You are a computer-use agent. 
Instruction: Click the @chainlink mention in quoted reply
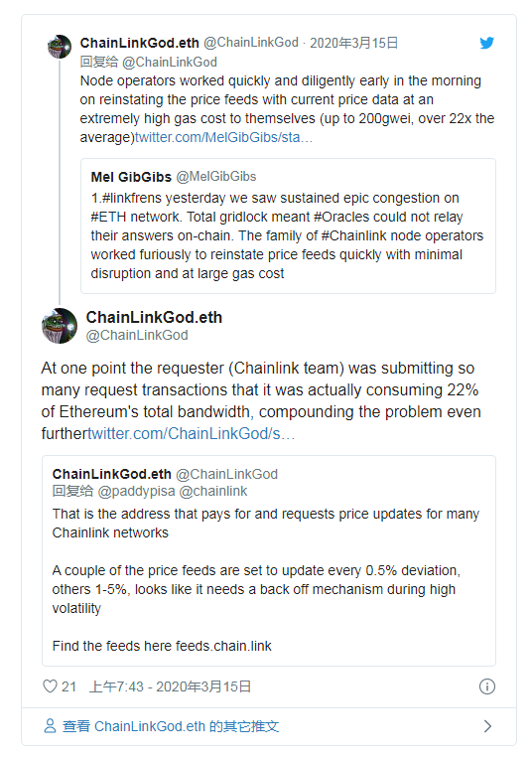click(213, 492)
